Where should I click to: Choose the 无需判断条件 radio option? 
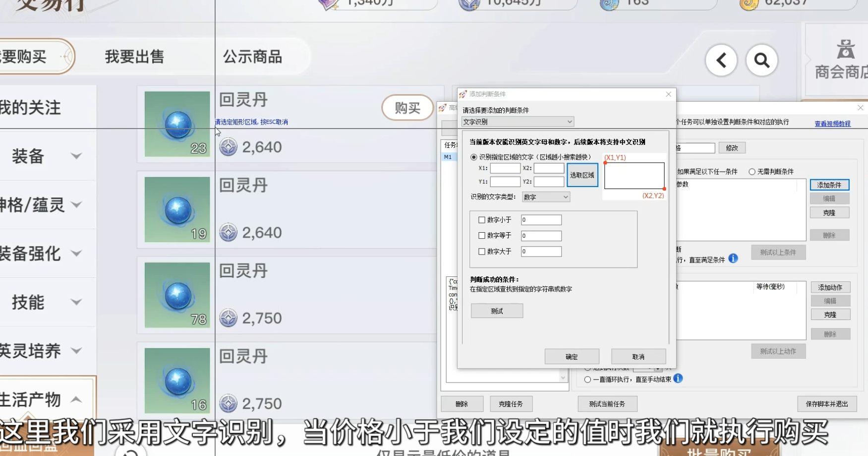pyautogui.click(x=752, y=172)
